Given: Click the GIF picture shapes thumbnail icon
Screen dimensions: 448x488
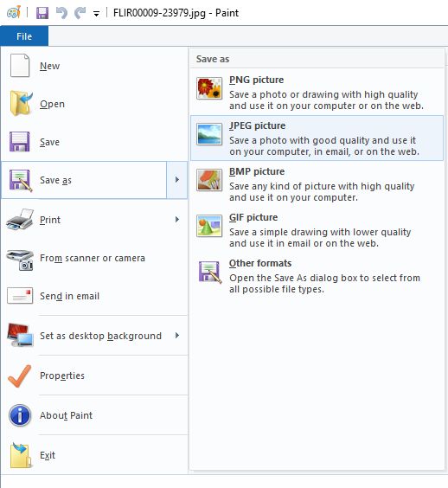Looking at the screenshot, I should pyautogui.click(x=209, y=226).
